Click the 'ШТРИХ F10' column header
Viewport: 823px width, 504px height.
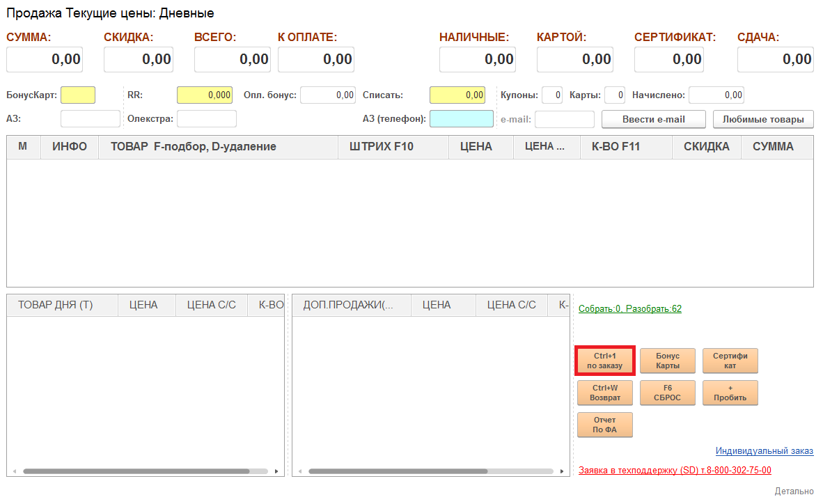click(x=381, y=147)
